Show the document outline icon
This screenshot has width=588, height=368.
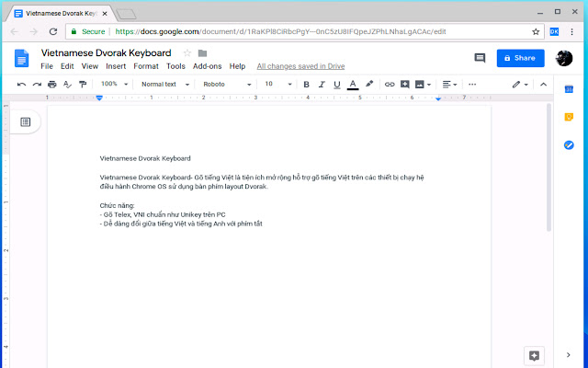pos(26,121)
